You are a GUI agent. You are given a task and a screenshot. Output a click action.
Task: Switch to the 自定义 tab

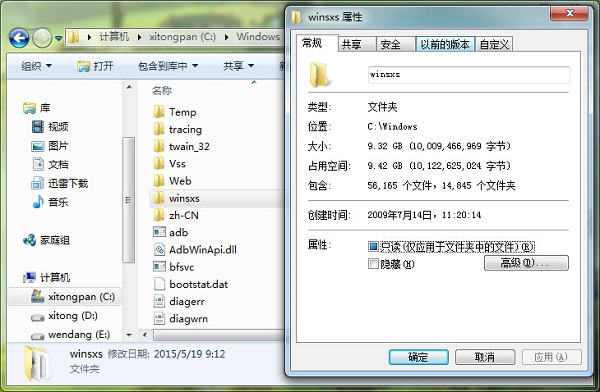(x=494, y=44)
